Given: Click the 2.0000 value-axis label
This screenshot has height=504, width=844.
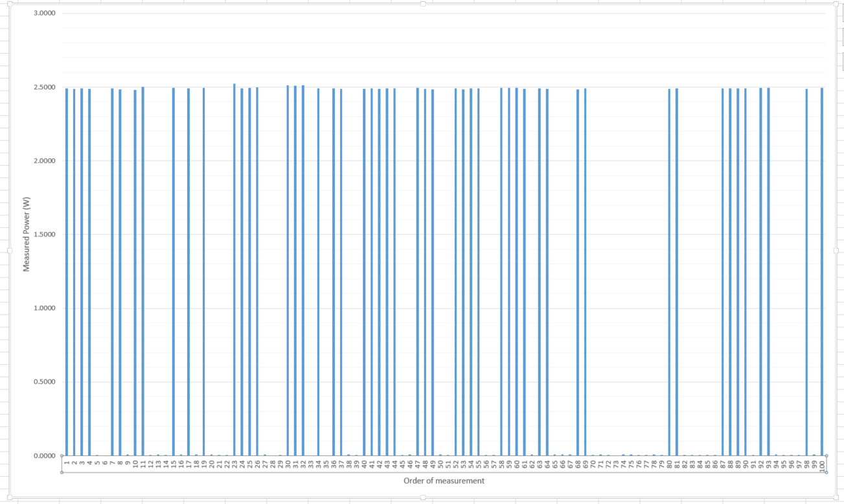Looking at the screenshot, I should tap(43, 161).
